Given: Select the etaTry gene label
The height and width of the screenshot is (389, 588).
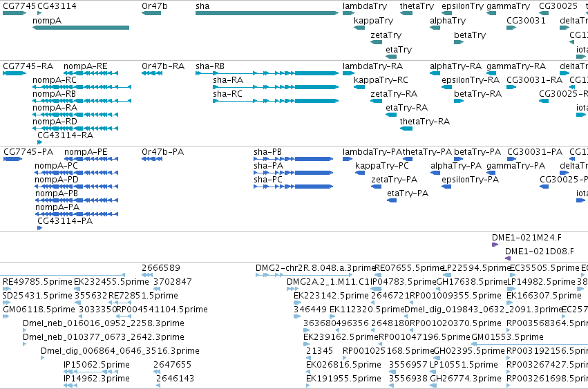Looking at the screenshot, I should [399, 49].
